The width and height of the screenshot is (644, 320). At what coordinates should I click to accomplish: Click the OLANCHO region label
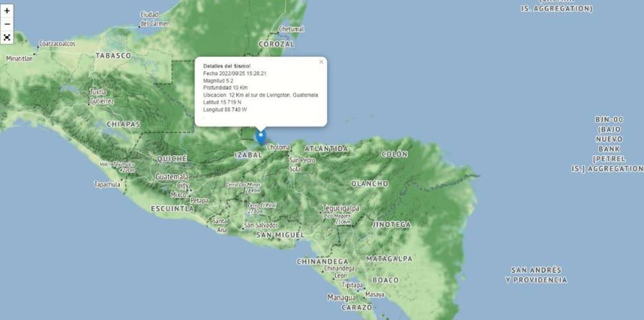(x=369, y=184)
